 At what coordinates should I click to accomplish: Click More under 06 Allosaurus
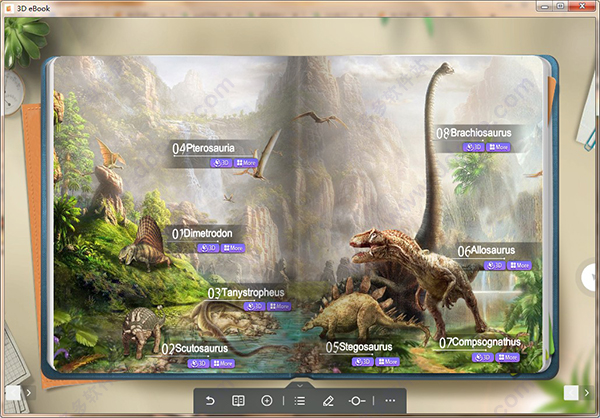tap(519, 265)
